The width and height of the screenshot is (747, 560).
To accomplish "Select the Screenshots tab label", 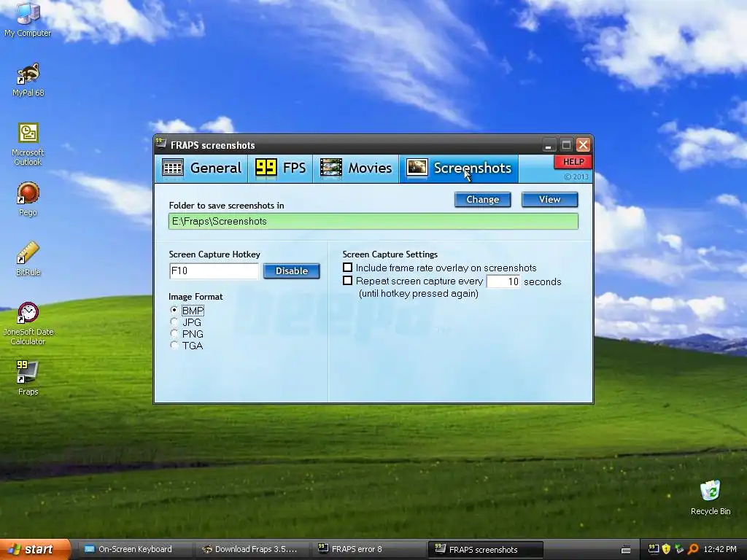I will pyautogui.click(x=472, y=168).
